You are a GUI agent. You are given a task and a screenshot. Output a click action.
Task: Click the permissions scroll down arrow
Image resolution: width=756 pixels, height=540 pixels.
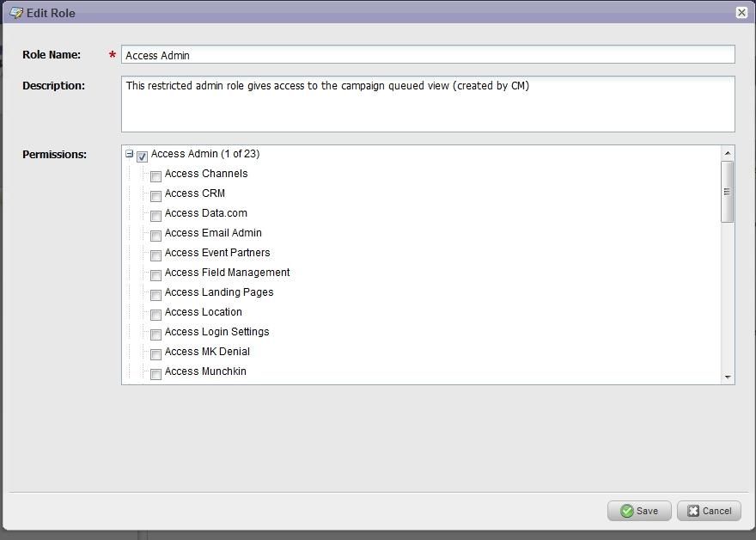[728, 377]
